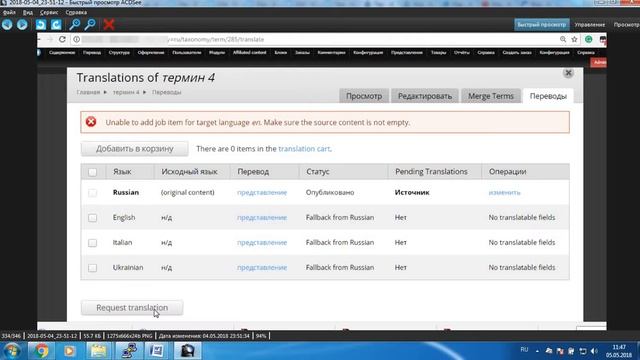
Task: Click изменить link in Russian row
Action: [x=504, y=192]
